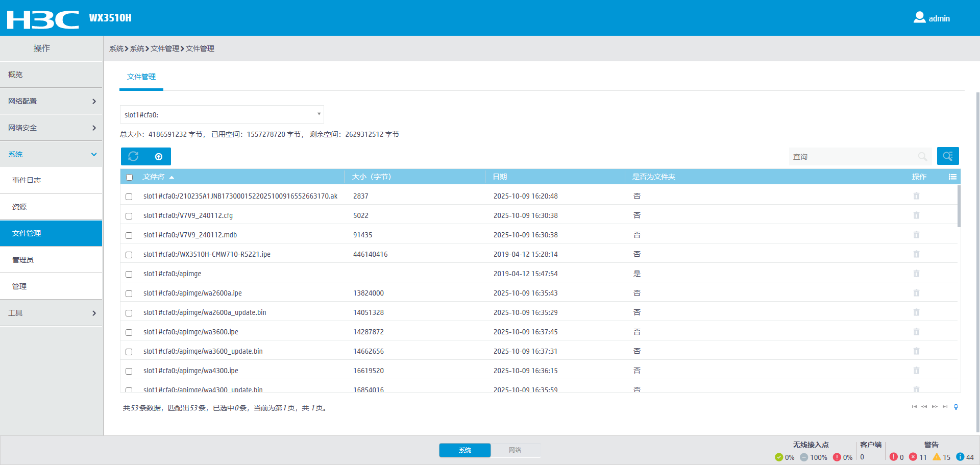Check the box for V7V9_240112.mdb

(x=129, y=235)
